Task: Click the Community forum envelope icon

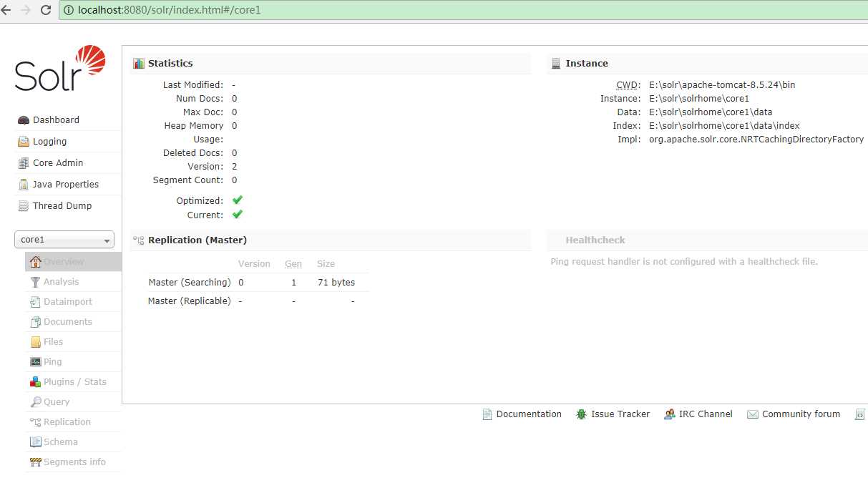Action: pos(753,414)
